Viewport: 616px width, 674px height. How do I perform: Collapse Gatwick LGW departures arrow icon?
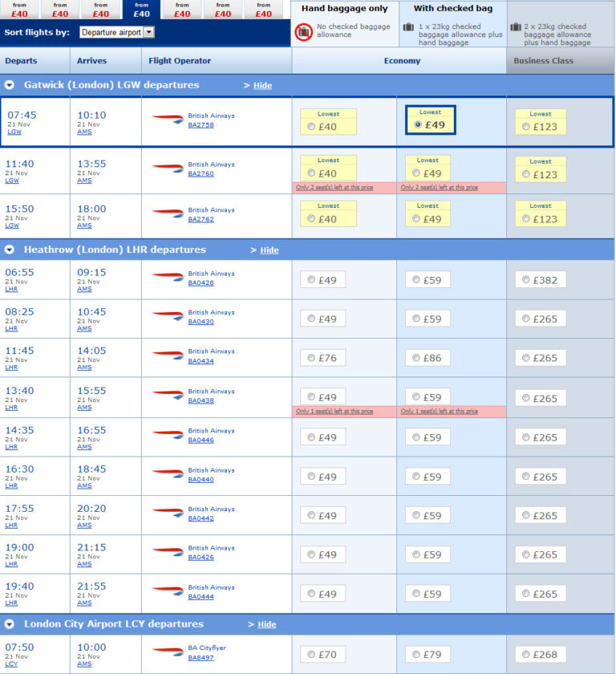point(10,85)
